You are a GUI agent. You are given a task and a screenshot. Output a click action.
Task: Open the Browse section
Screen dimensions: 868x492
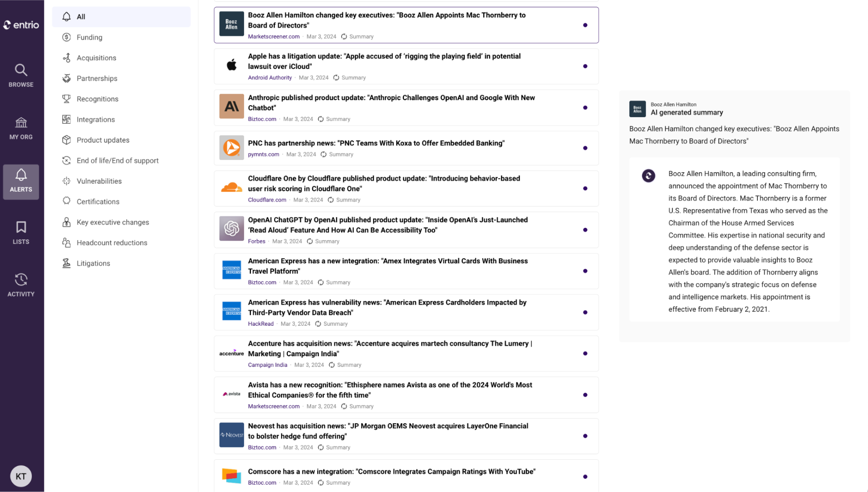click(21, 76)
